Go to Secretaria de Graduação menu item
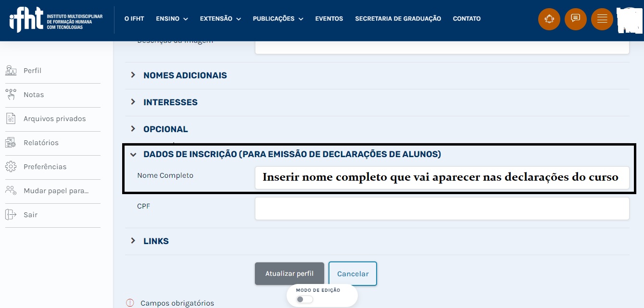The image size is (644, 308). (x=398, y=19)
